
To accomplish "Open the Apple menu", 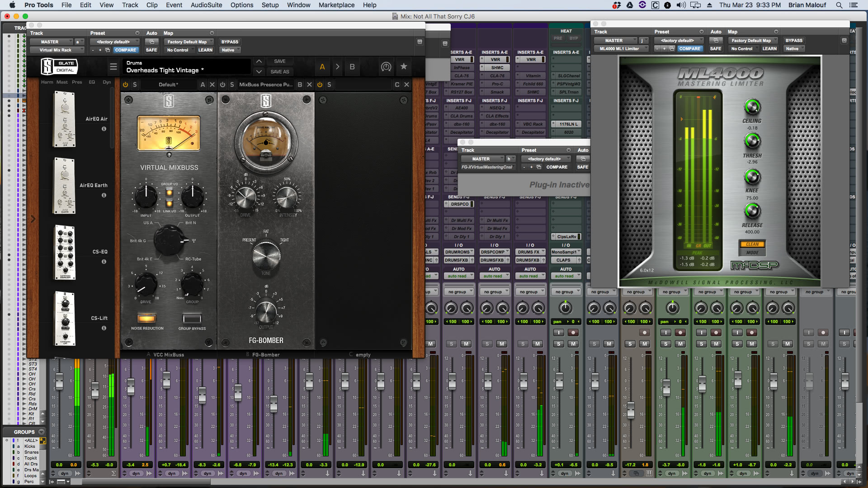I will (x=12, y=5).
